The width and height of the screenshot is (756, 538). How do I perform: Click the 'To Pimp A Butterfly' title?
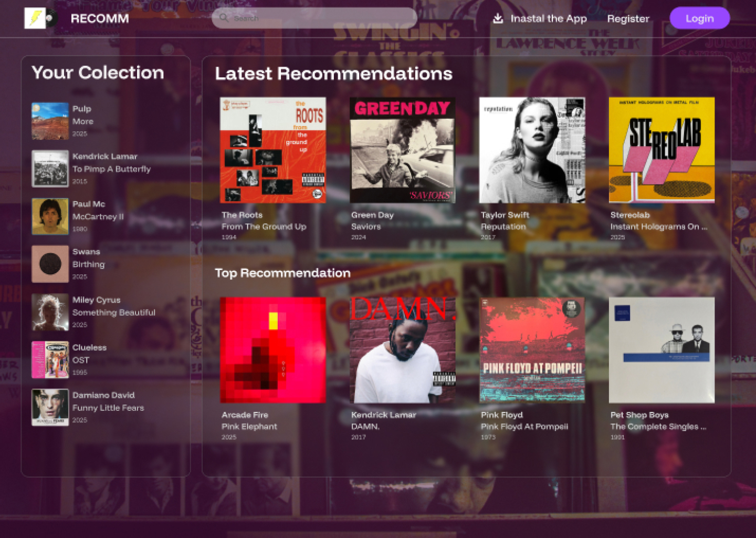(111, 169)
